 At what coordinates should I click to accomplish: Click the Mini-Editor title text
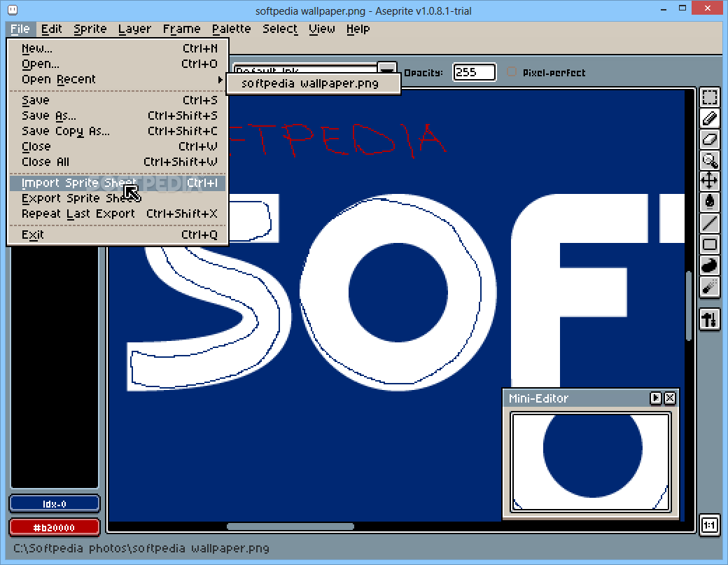click(538, 398)
